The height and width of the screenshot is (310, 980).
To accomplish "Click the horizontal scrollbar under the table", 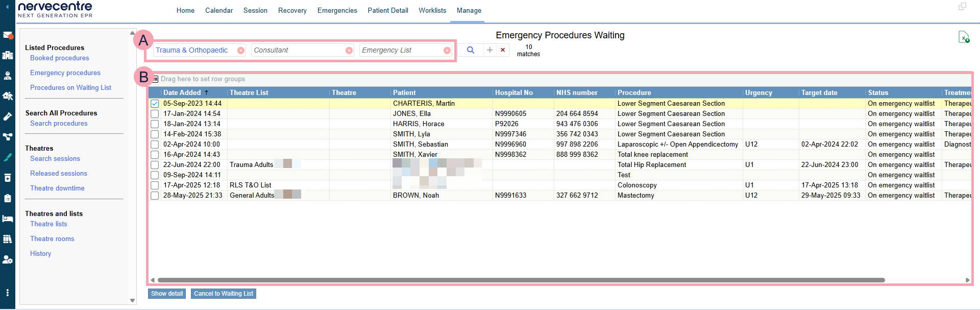I will 521,280.
